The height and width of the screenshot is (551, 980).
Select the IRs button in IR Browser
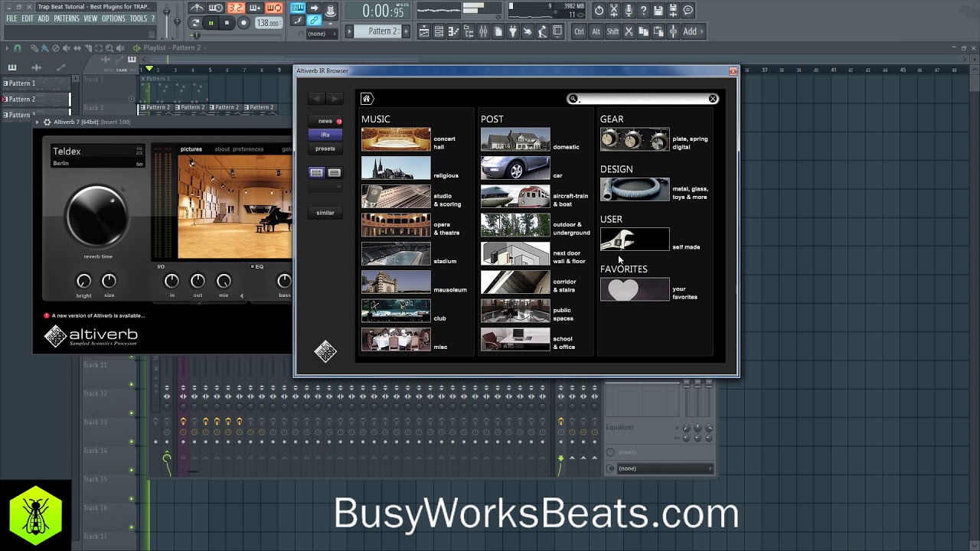pyautogui.click(x=325, y=135)
